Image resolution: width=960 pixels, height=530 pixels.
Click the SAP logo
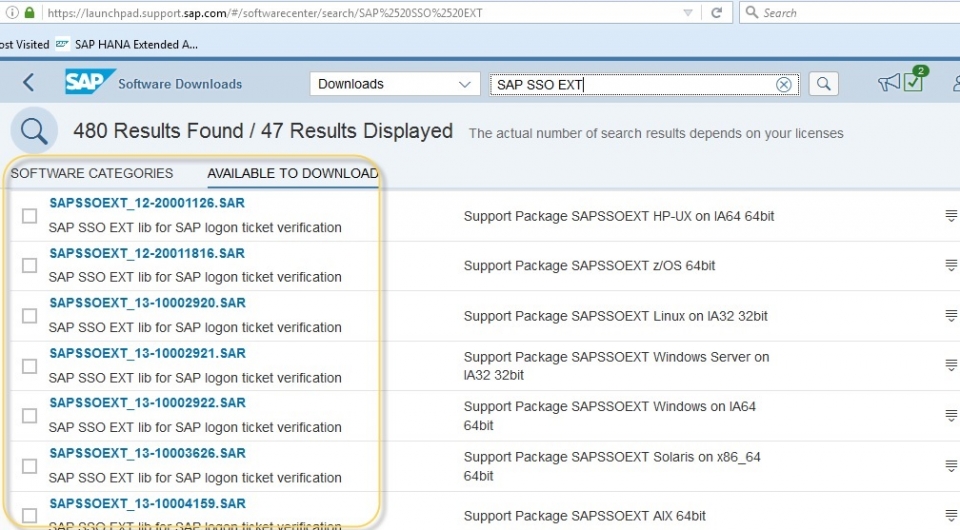[x=89, y=82]
